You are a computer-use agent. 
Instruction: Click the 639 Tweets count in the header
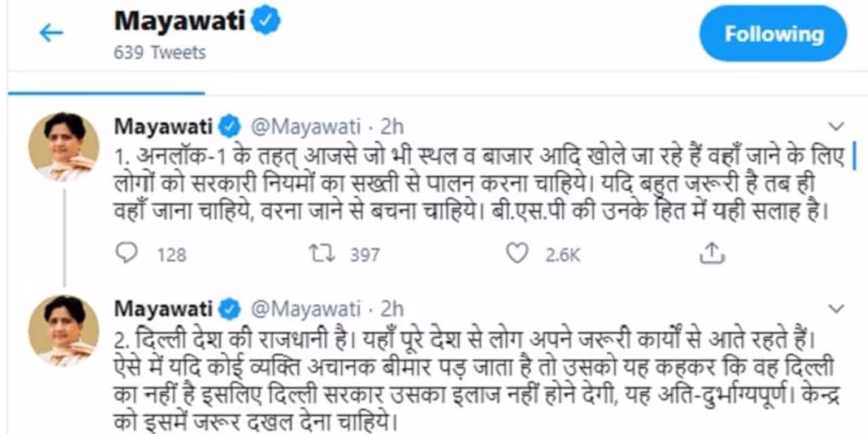pyautogui.click(x=159, y=52)
